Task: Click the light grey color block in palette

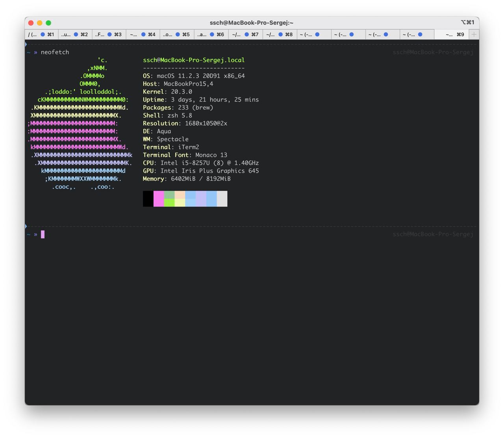Action: click(222, 199)
